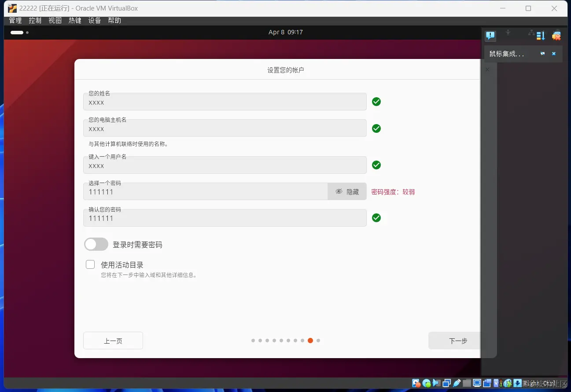Click the 您将在下一步中输入域和其他详细信息 hint text
Screen dimensions: 571x392
(149, 275)
